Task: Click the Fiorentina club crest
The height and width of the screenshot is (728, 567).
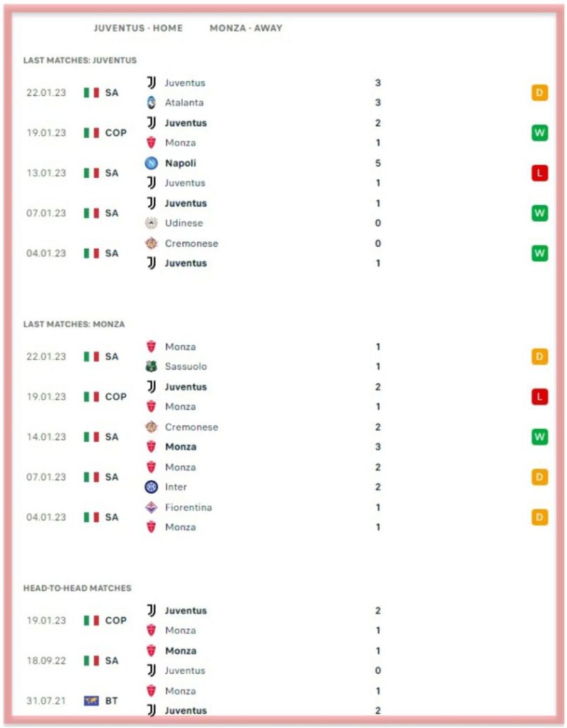Action: pos(152,507)
